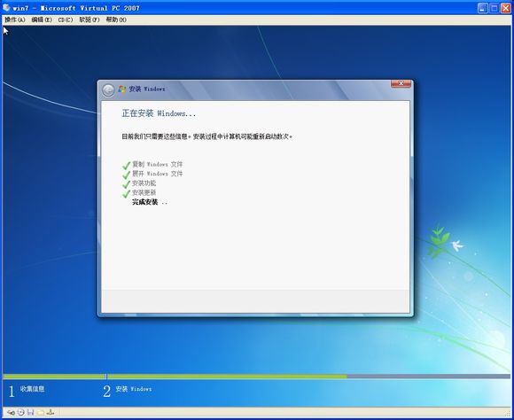Click the round back arrow in installer
This screenshot has height=420, width=514.
(x=108, y=89)
